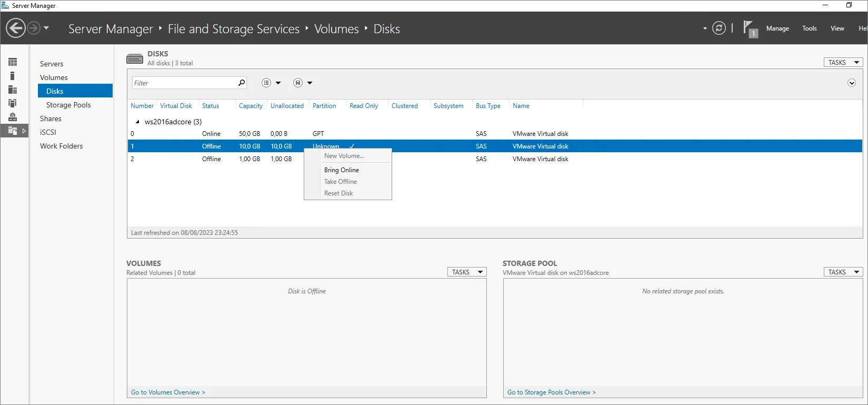Click the search magnifier in Filter box
868x405 pixels.
pos(242,83)
